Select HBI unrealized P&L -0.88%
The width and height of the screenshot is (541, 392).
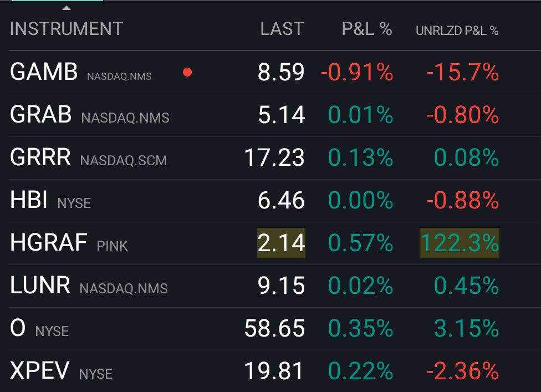click(463, 201)
